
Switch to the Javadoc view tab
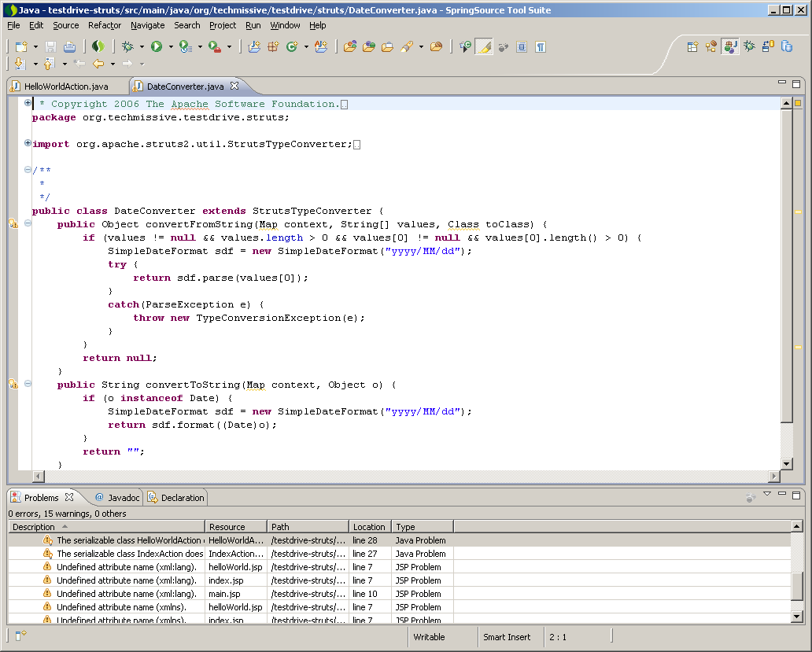point(117,498)
